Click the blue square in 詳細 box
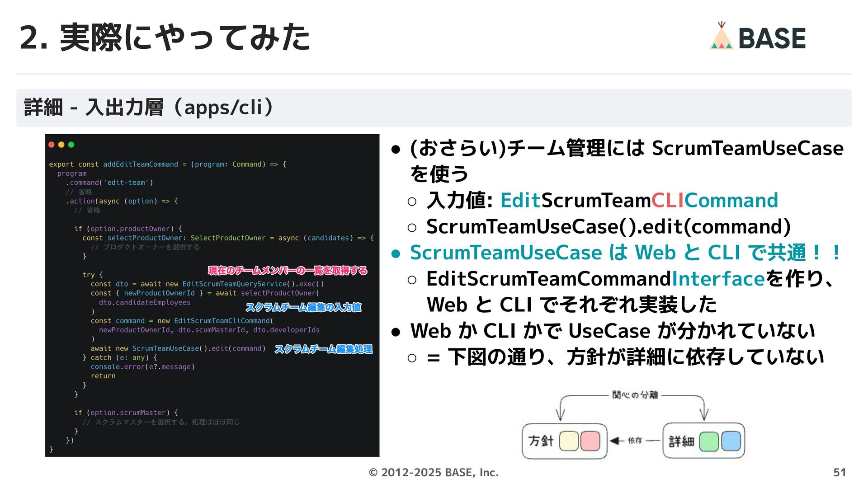Screen dimensions: 868x488 click(x=731, y=441)
